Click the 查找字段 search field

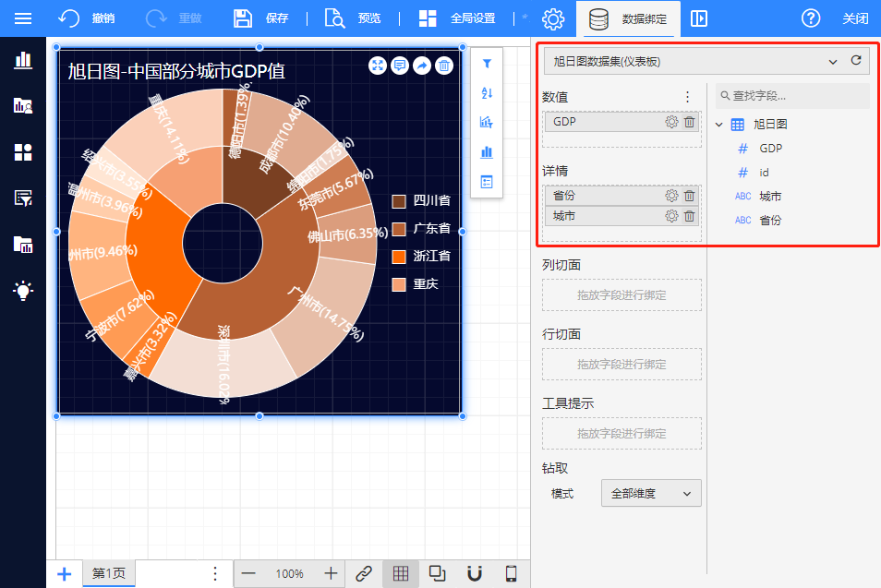[x=794, y=96]
